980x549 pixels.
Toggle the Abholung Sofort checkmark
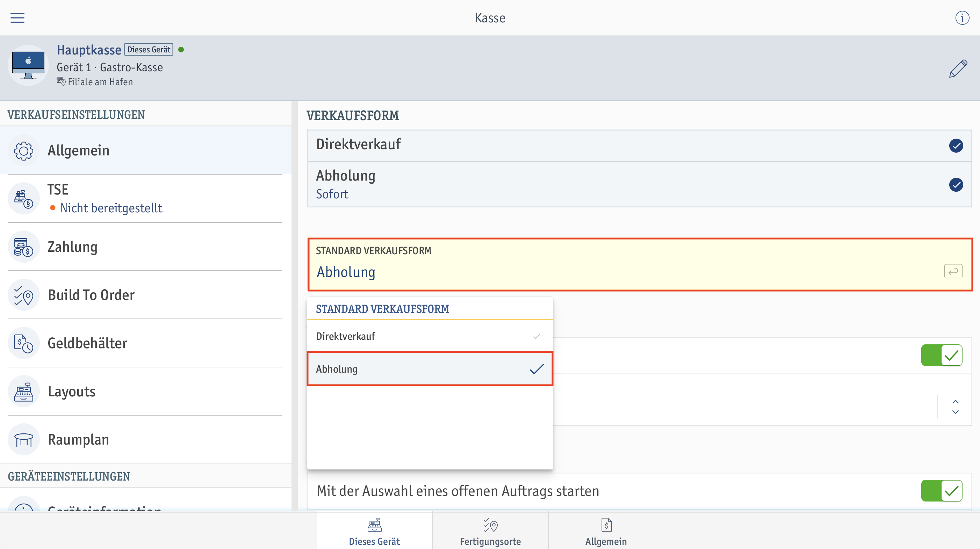point(956,185)
